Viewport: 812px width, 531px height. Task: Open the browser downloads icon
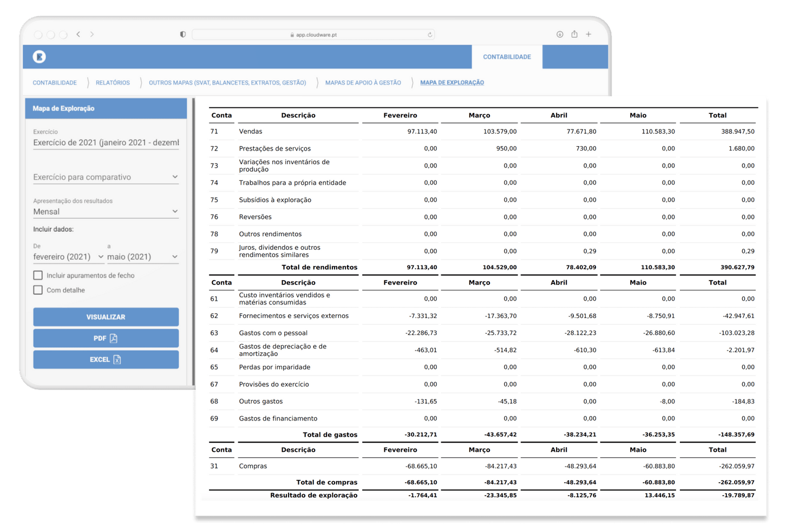tap(560, 34)
